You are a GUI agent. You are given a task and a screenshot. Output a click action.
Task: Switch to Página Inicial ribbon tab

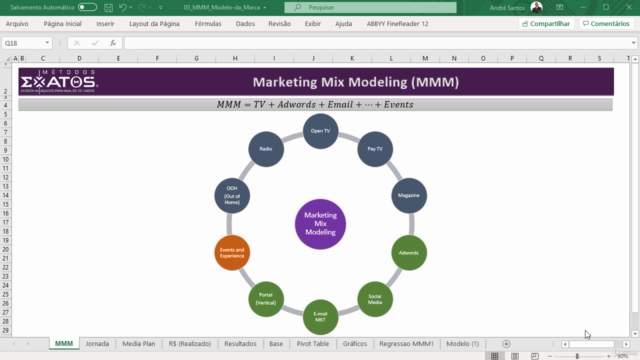(x=62, y=24)
